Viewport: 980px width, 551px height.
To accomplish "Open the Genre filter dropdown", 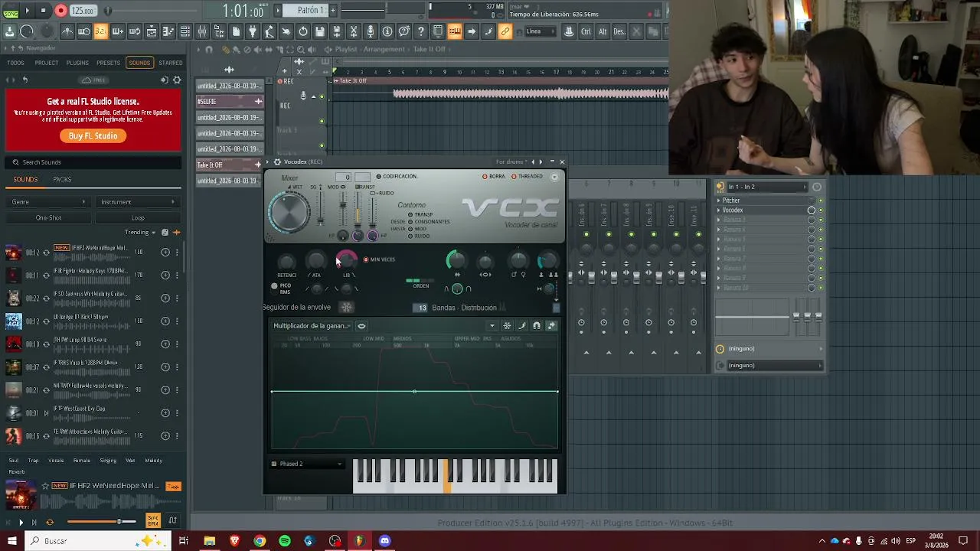I will coord(48,202).
